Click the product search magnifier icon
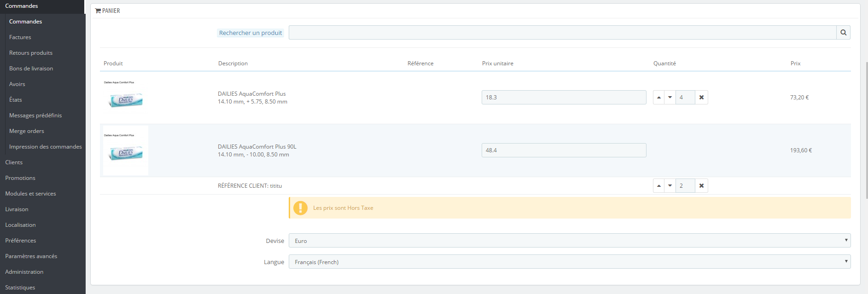This screenshot has height=294, width=868. pos(843,33)
